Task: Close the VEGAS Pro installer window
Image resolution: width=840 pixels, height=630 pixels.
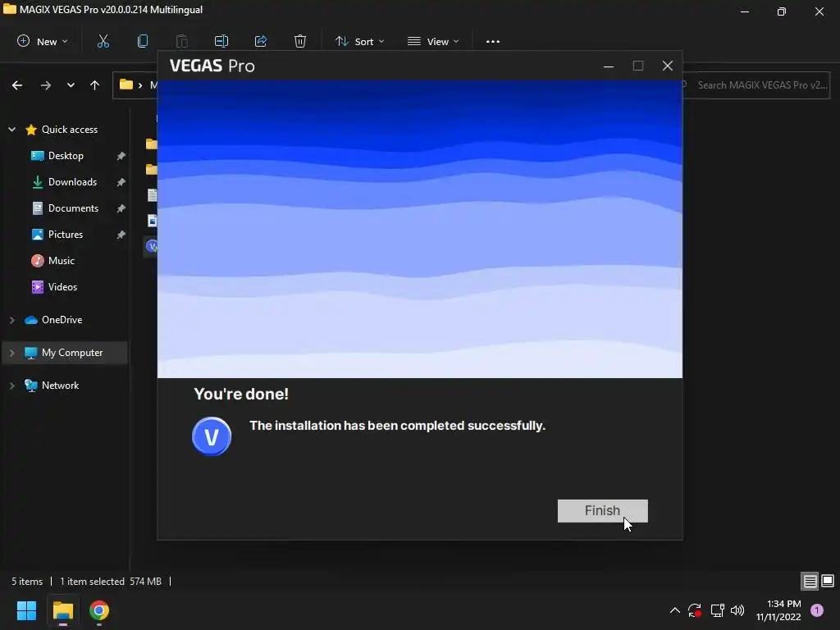Action: (x=668, y=66)
